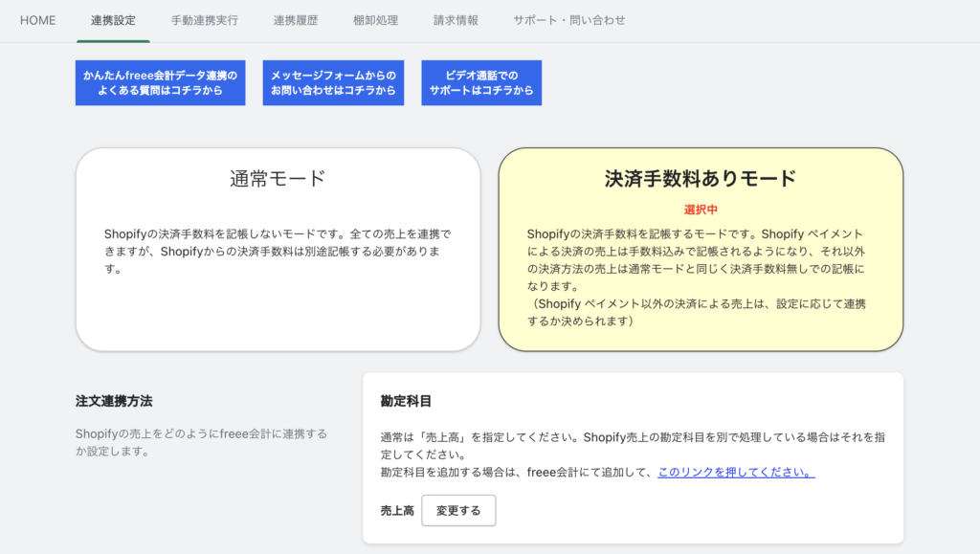Go to the 棚卸処理 tab
This screenshot has height=554, width=980.
pos(375,21)
